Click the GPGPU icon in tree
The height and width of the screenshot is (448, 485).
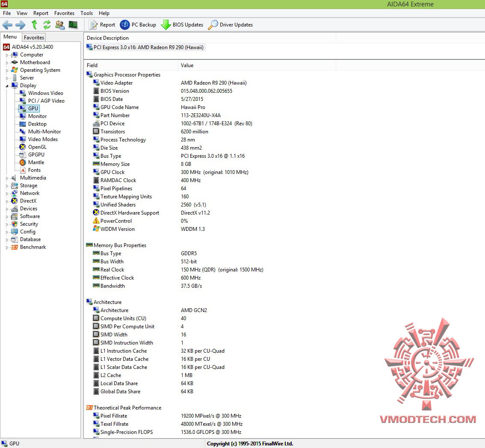pos(23,155)
